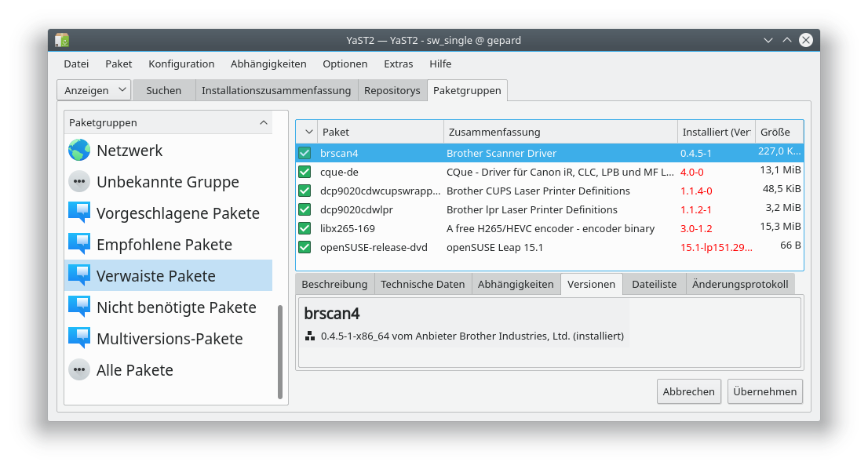Viewport: 868px width, 469px height.
Task: Sort by the Paket column header
Action: coord(381,133)
